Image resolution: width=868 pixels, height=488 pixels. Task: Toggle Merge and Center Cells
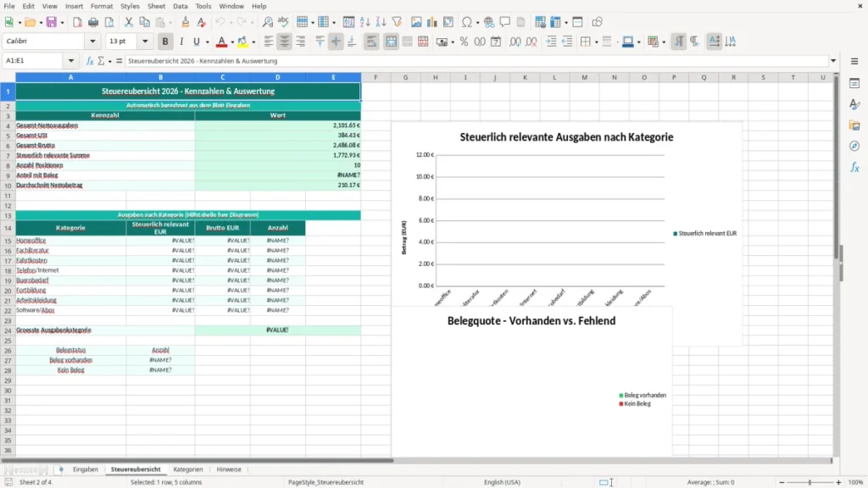[391, 42]
